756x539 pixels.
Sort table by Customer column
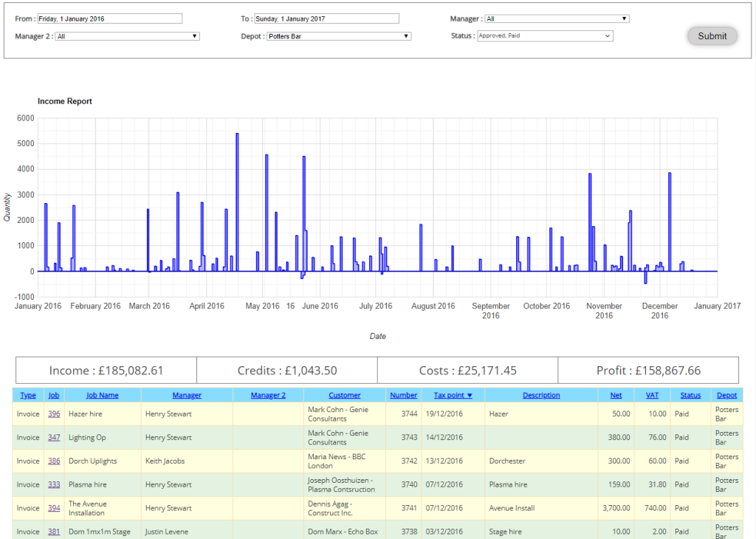[344, 395]
